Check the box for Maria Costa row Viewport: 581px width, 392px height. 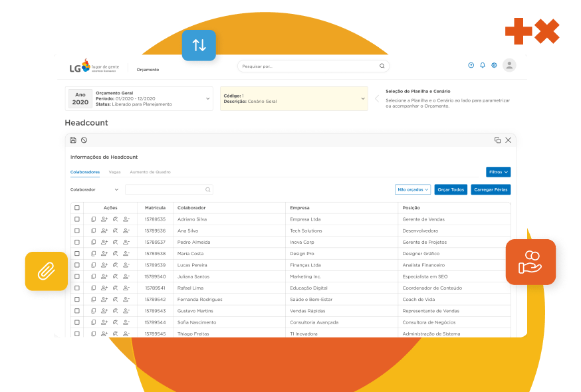click(x=77, y=254)
